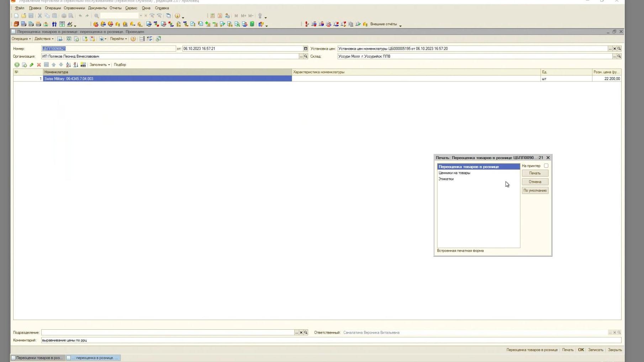
Task: Click the red exclamation icon near Внешние отчёты
Action: (307, 24)
